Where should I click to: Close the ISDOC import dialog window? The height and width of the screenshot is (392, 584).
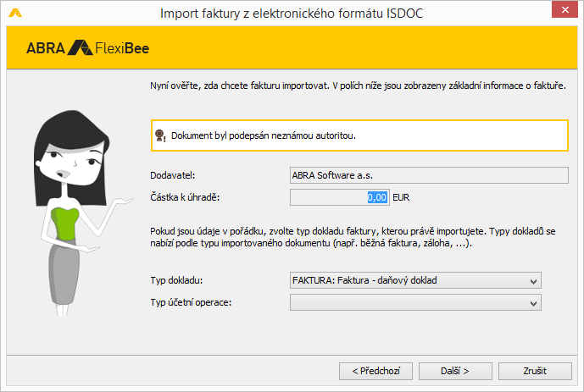[x=565, y=9]
